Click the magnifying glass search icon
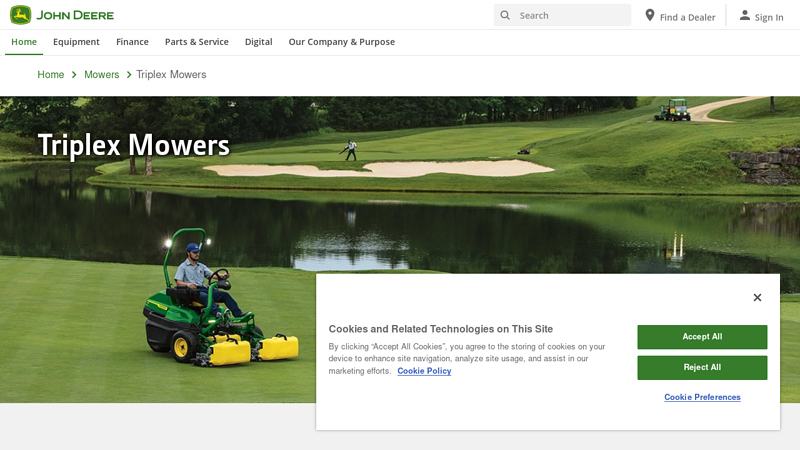800x450 pixels. tap(505, 15)
